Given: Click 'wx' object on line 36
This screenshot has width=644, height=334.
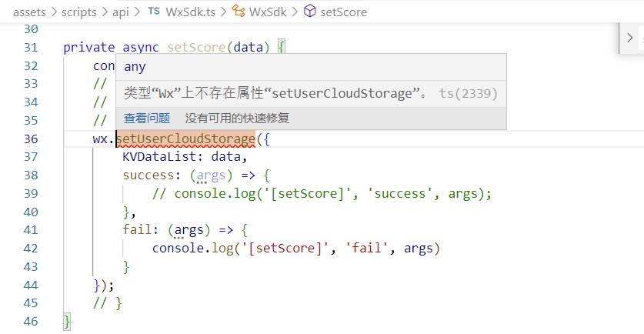Looking at the screenshot, I should (100, 139).
